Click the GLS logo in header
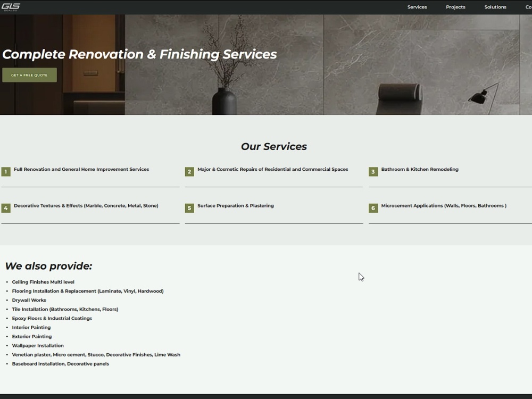The height and width of the screenshot is (399, 532). (11, 7)
